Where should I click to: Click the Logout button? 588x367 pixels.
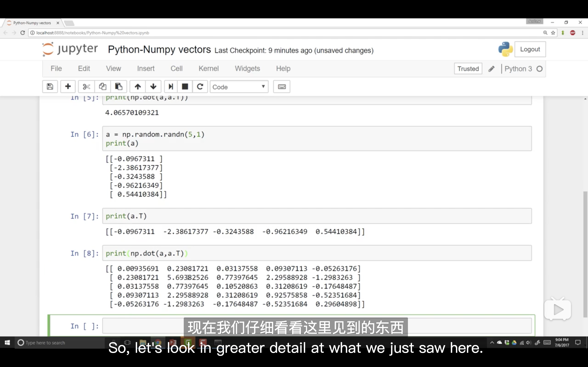click(530, 49)
